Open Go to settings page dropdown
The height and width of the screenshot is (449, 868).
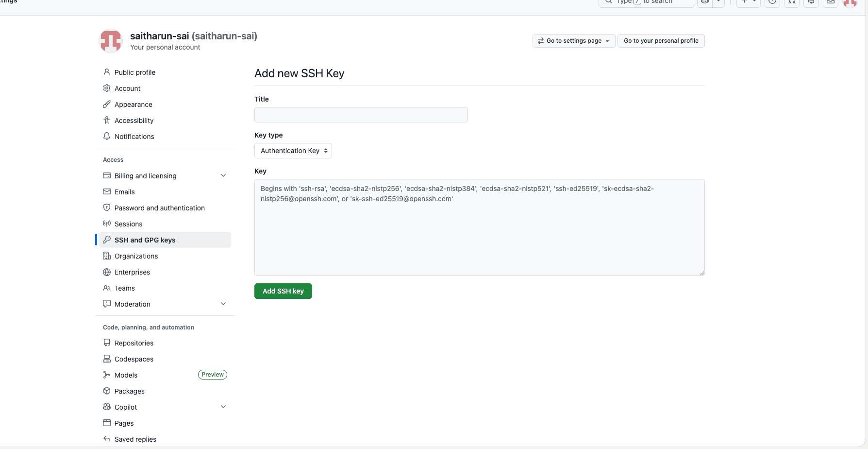pos(574,41)
